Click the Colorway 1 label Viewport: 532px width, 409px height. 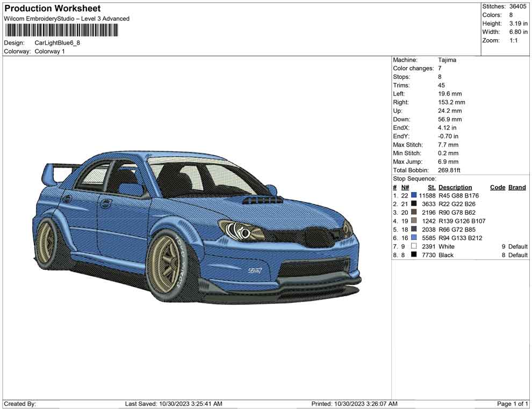point(51,52)
